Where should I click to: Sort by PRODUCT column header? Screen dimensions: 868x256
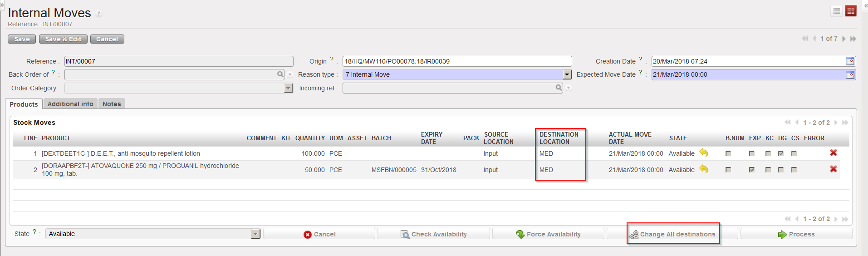pos(56,138)
